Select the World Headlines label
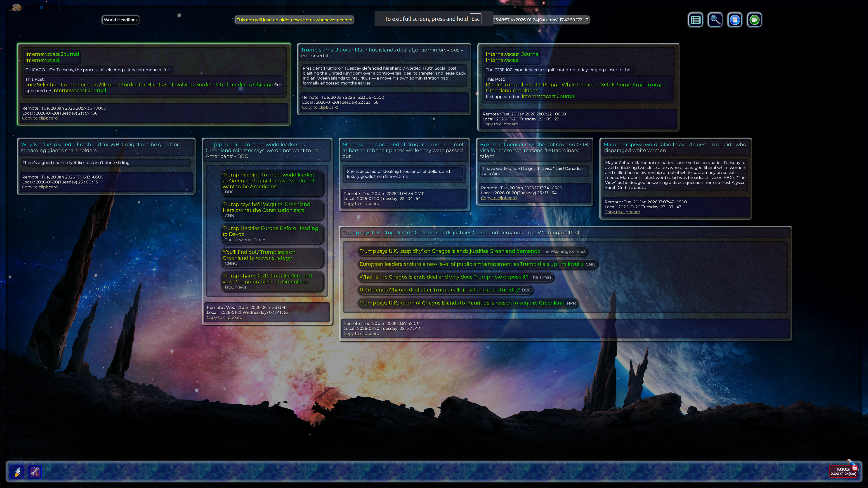 [x=121, y=20]
